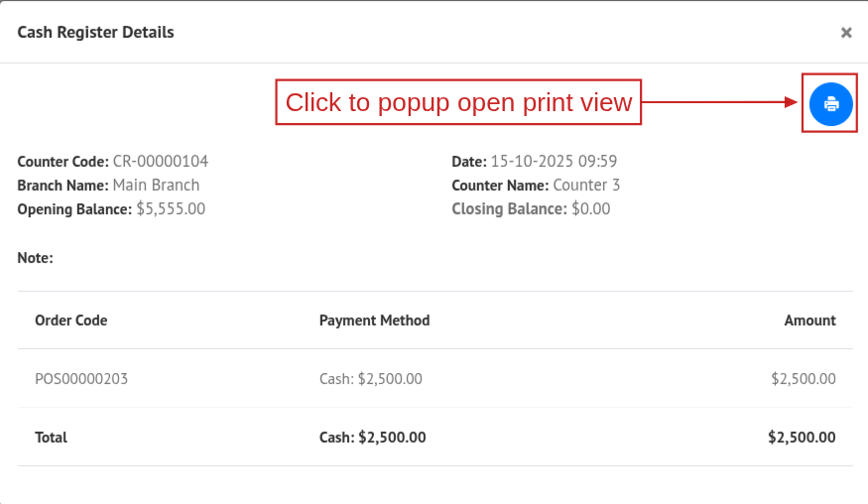The image size is (868, 504).
Task: Click the Order Code column header
Action: 71,320
